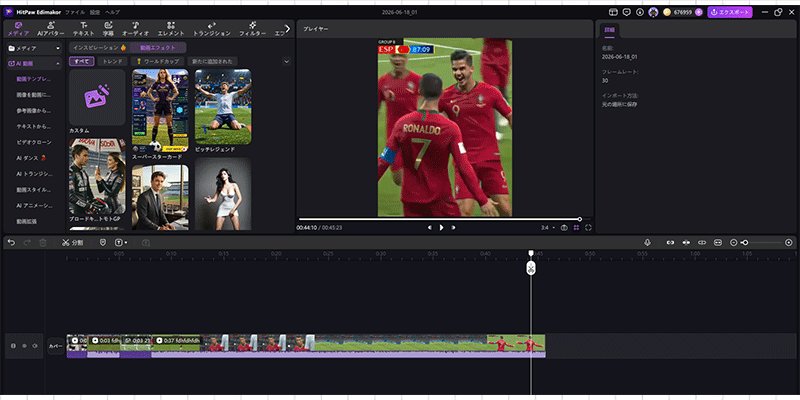The height and width of the screenshot is (400, 800).
Task: Undo the last timeline action
Action: pyautogui.click(x=11, y=243)
